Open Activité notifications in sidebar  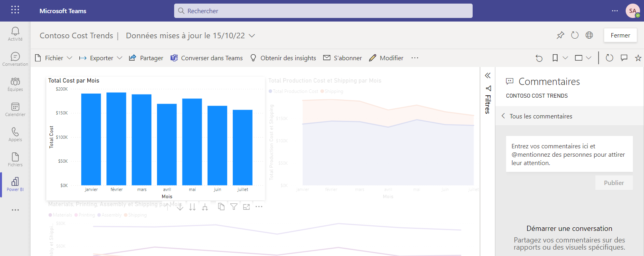pyautogui.click(x=15, y=34)
